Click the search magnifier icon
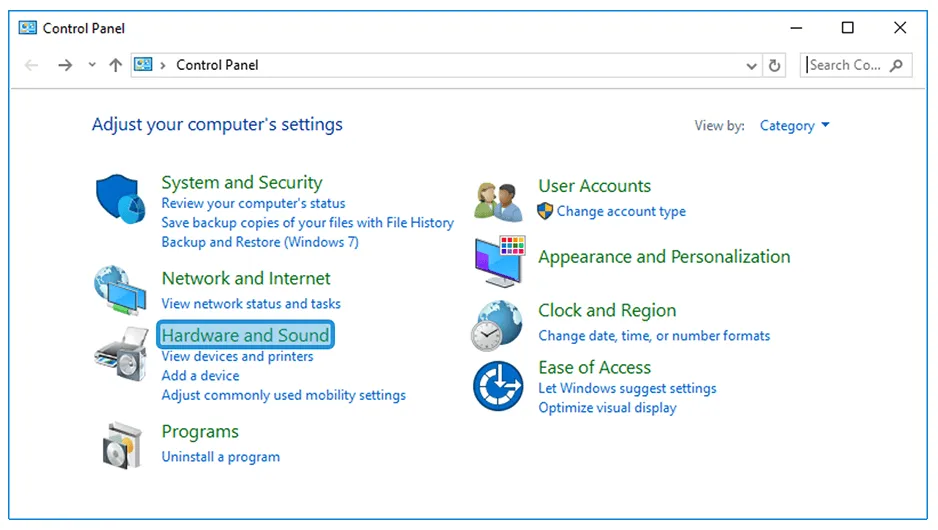Screen dimensions: 938x530 click(896, 65)
